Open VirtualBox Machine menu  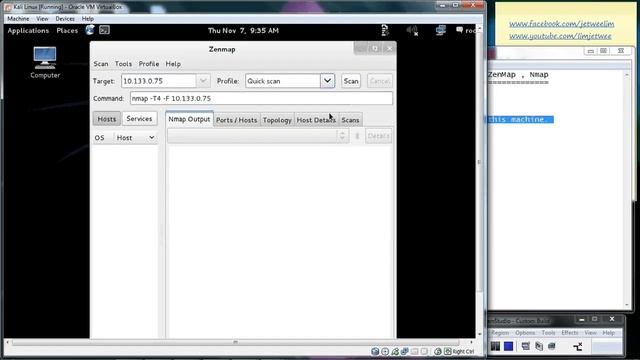click(18, 19)
